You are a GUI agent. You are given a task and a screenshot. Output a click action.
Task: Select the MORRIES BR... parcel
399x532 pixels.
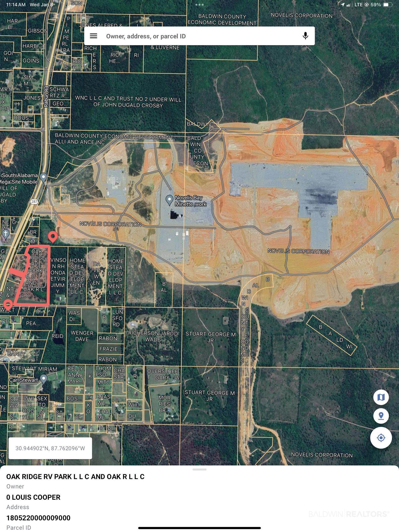(x=164, y=404)
